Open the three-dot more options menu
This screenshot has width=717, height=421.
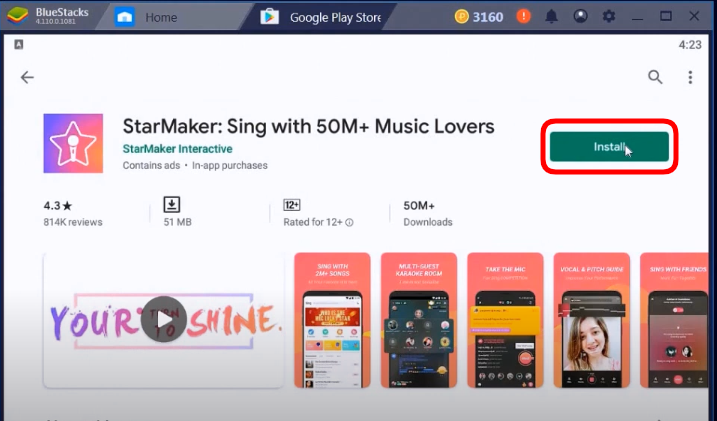point(690,77)
